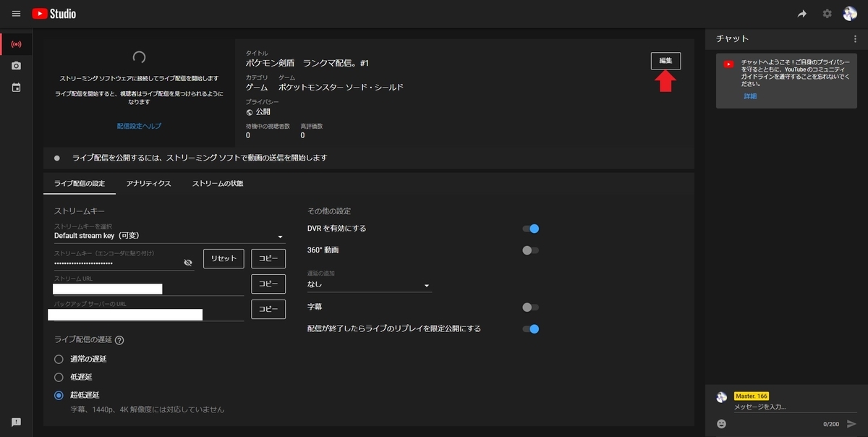This screenshot has width=868, height=437.
Task: Switch to アナリティクス tab
Action: (148, 184)
